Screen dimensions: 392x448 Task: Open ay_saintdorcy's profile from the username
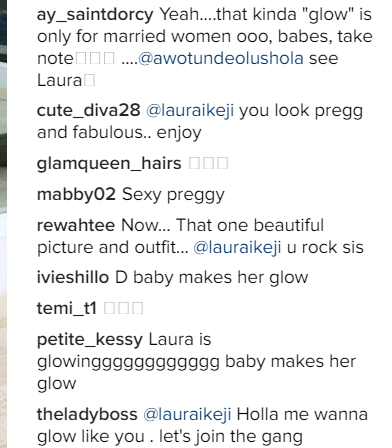95,15
